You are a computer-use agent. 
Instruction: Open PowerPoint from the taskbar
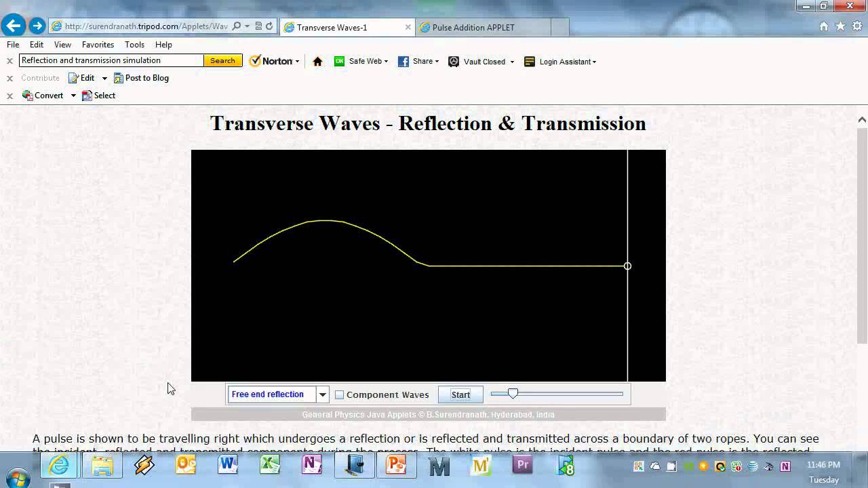(x=395, y=466)
